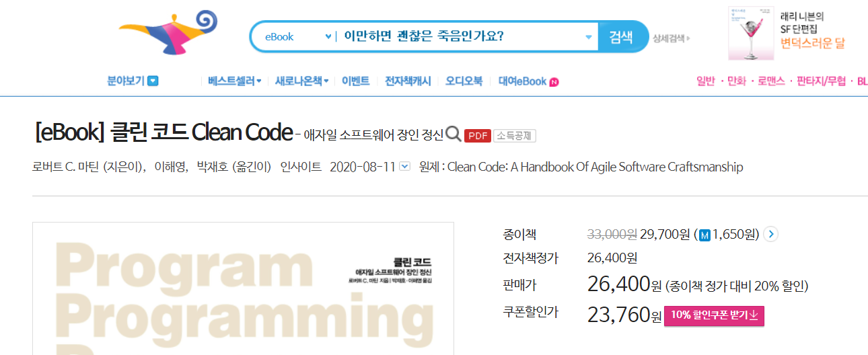The height and width of the screenshot is (355, 868).
Task: Click the arrow button next to paper book price
Action: click(x=771, y=235)
